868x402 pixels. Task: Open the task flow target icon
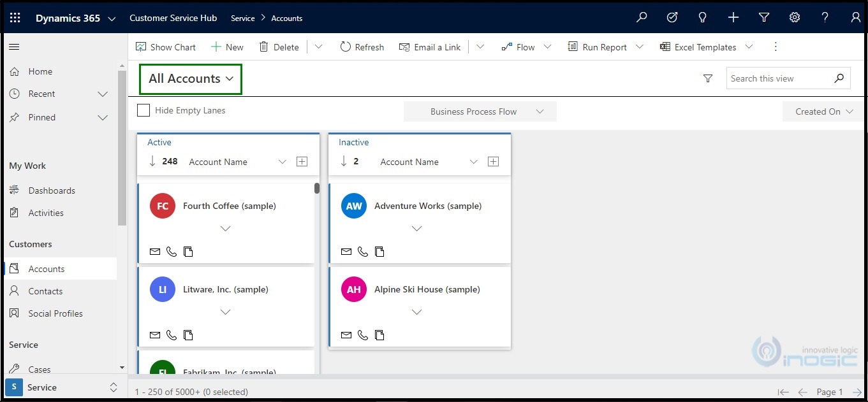point(672,18)
